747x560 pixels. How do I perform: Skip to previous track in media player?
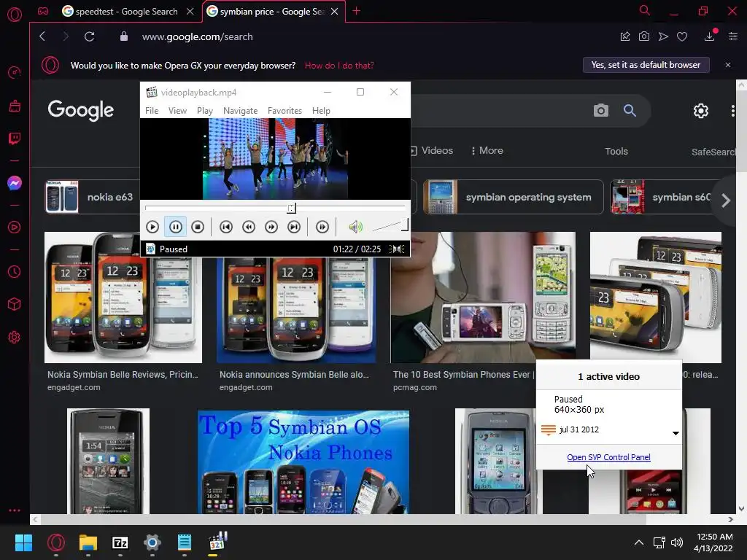pos(226,227)
